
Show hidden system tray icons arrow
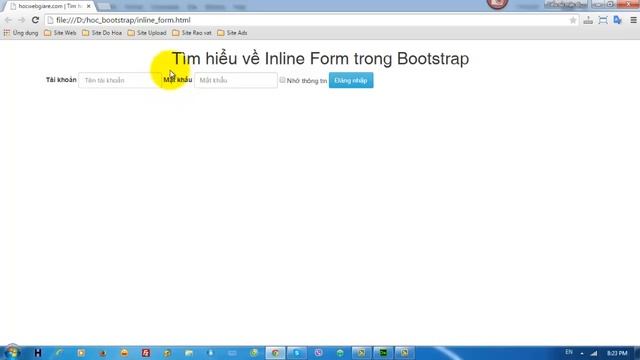(582, 353)
